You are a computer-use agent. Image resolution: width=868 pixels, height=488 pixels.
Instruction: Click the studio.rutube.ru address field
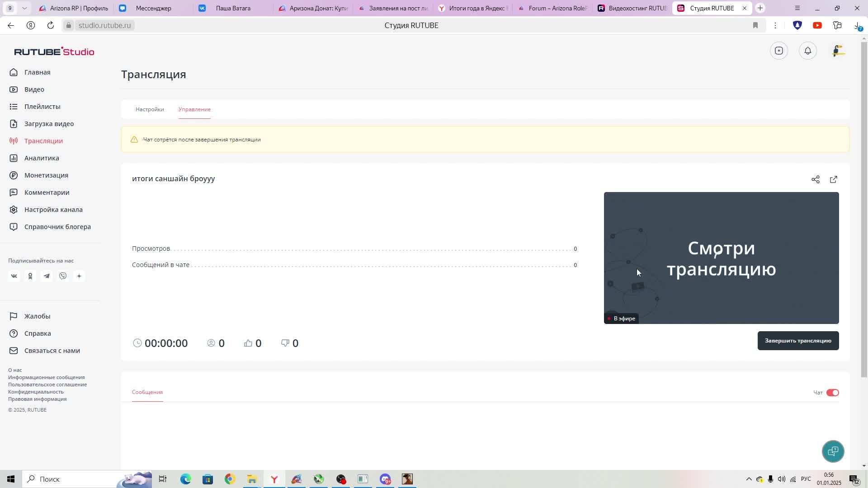[104, 25]
